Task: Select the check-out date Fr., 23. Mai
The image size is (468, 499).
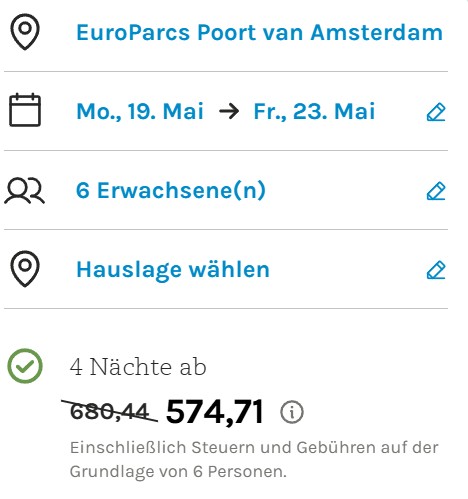Action: [314, 111]
